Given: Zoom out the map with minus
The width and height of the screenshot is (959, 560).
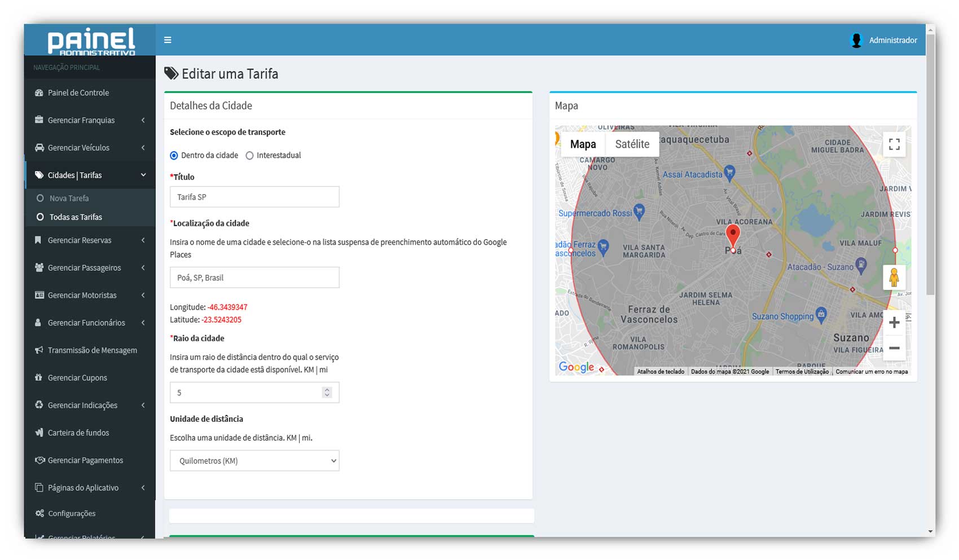Looking at the screenshot, I should click(894, 348).
